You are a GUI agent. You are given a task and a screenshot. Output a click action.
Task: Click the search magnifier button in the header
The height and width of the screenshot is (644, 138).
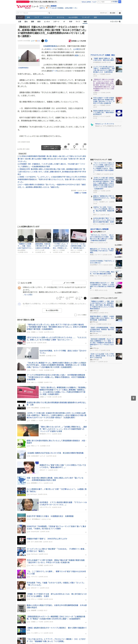click(x=49, y=13)
